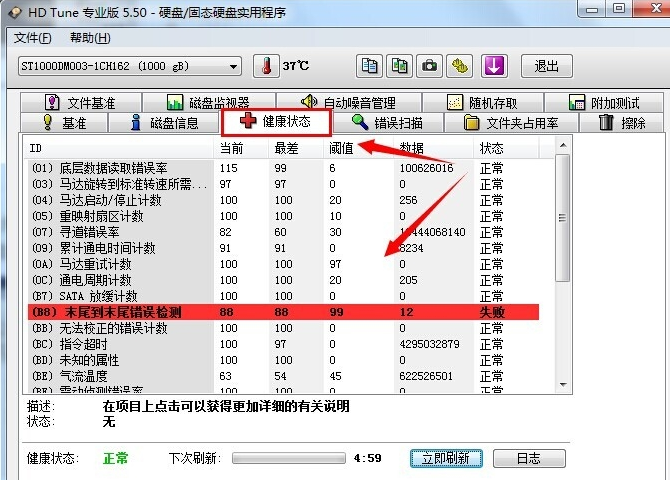This screenshot has width=670, height=480.
Task: Click the copy screenshot to clipboard icon
Action: point(400,66)
